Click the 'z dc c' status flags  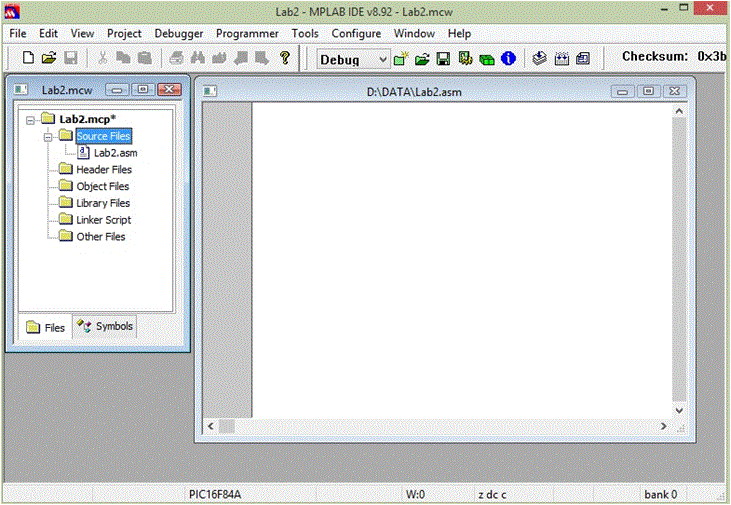[492, 494]
